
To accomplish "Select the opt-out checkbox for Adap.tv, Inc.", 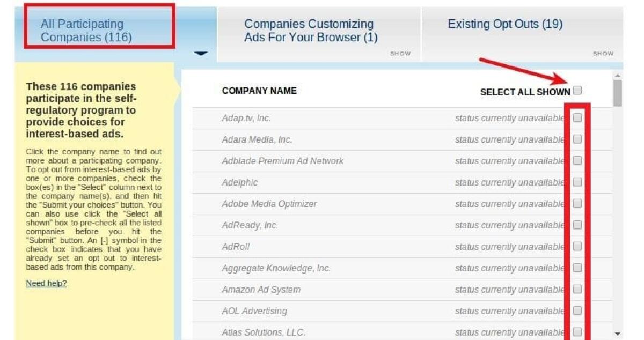I will (x=577, y=118).
